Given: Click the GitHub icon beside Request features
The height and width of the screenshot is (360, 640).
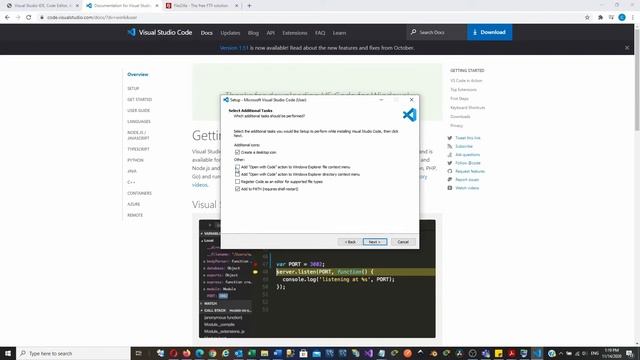Looking at the screenshot, I should pos(450,171).
